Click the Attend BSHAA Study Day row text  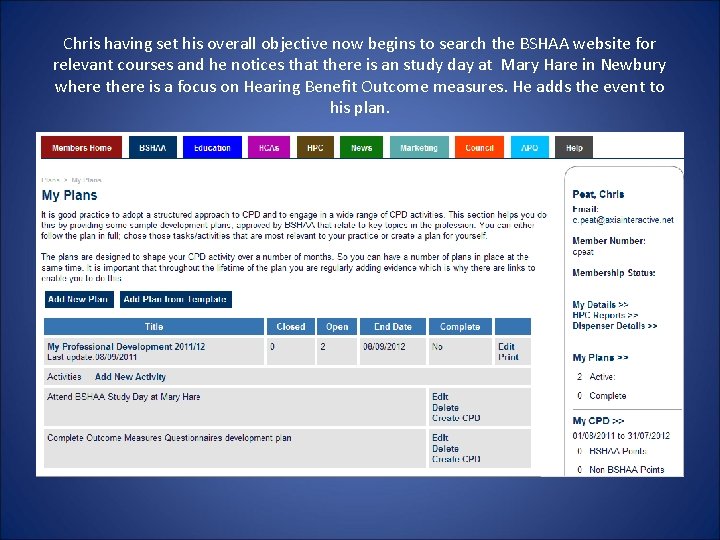pos(124,396)
